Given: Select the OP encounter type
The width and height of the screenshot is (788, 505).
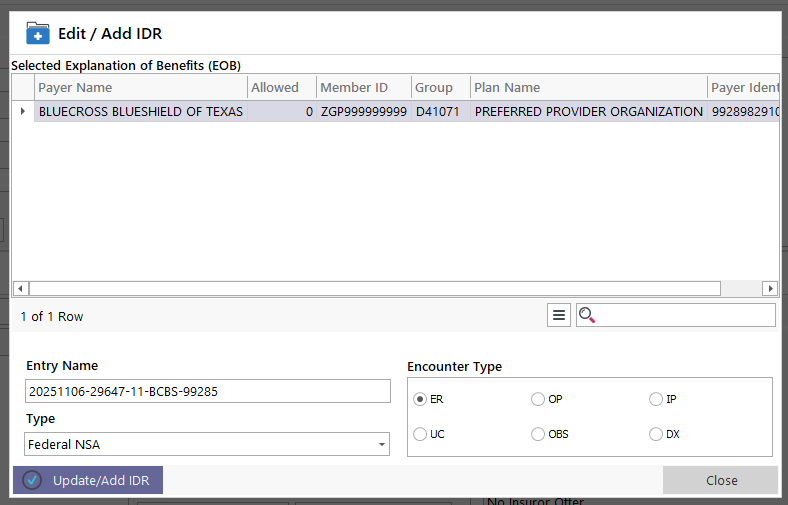Looking at the screenshot, I should (538, 399).
